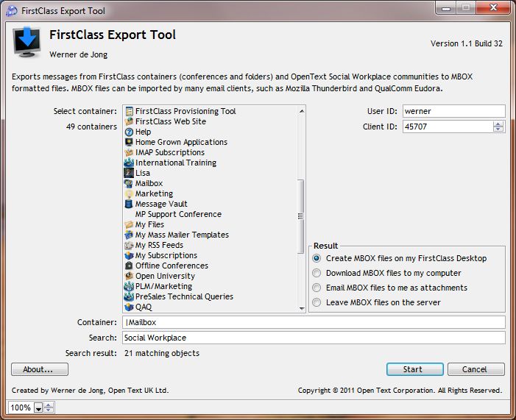The width and height of the screenshot is (516, 420).
Task: Click the International Training conference icon
Action: point(129,163)
